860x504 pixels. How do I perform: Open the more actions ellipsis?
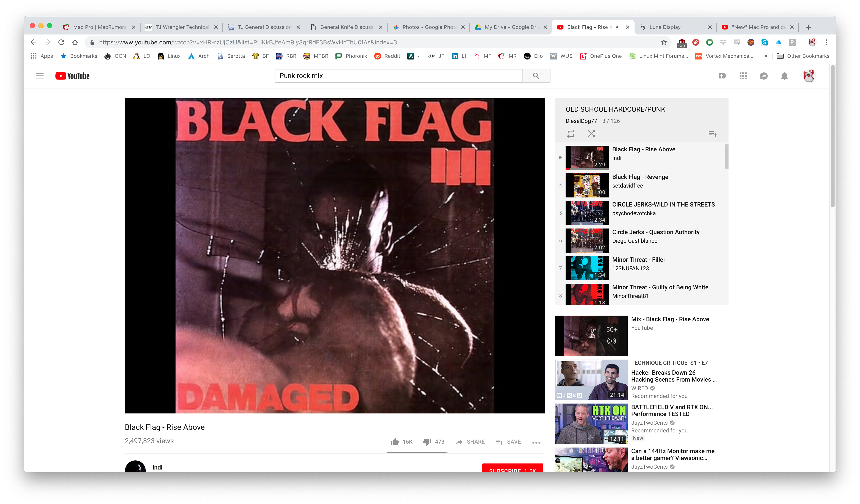point(536,443)
